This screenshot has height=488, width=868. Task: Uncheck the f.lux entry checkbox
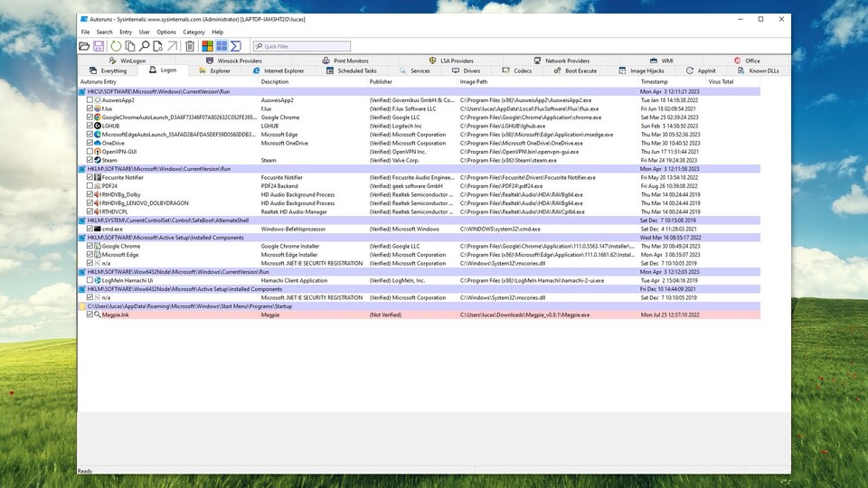tap(90, 109)
